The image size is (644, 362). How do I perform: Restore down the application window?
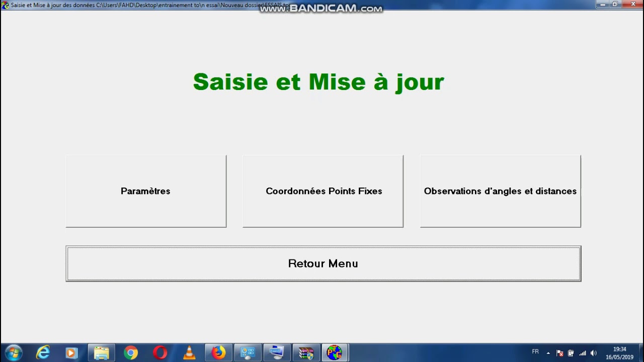(615, 5)
